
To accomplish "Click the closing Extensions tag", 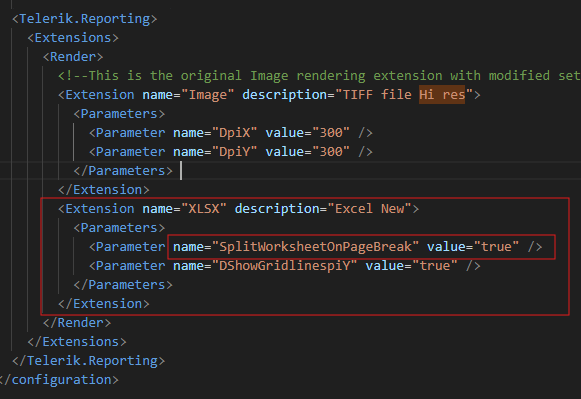I will coord(77,342).
